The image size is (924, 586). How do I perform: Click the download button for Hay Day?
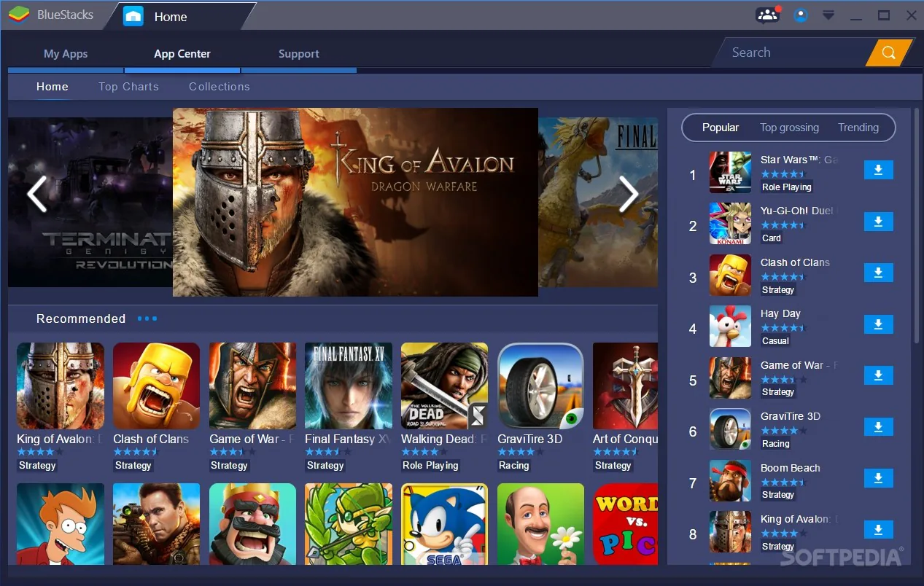tap(878, 324)
